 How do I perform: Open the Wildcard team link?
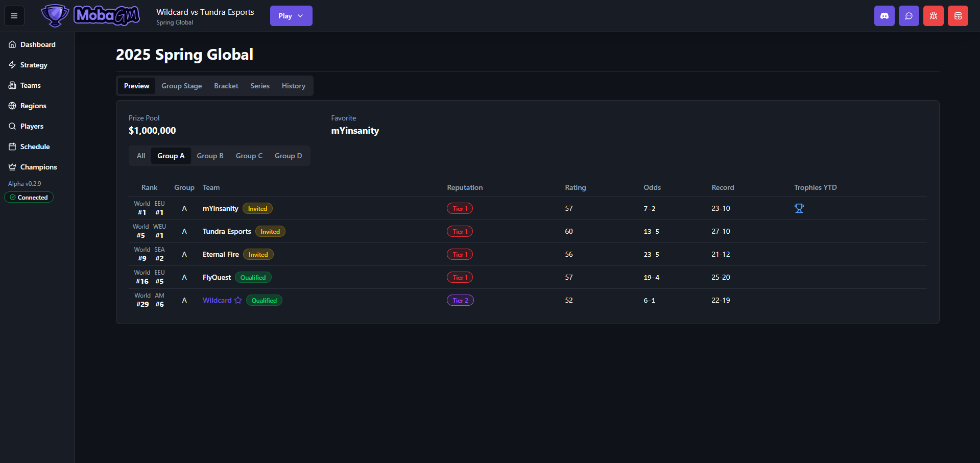(217, 300)
